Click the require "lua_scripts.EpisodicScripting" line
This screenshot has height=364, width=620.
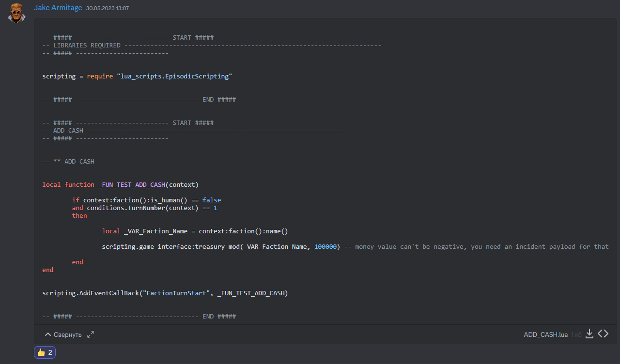(137, 76)
